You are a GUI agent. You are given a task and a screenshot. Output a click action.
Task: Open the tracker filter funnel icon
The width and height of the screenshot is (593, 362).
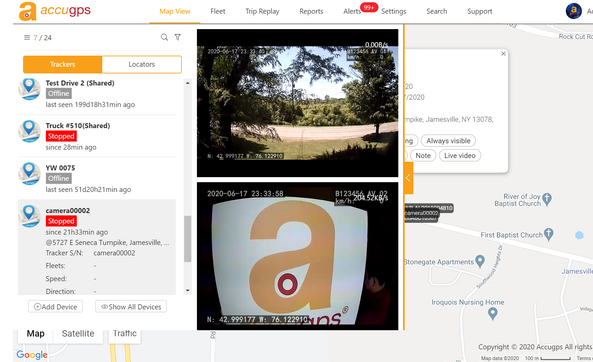177,37
